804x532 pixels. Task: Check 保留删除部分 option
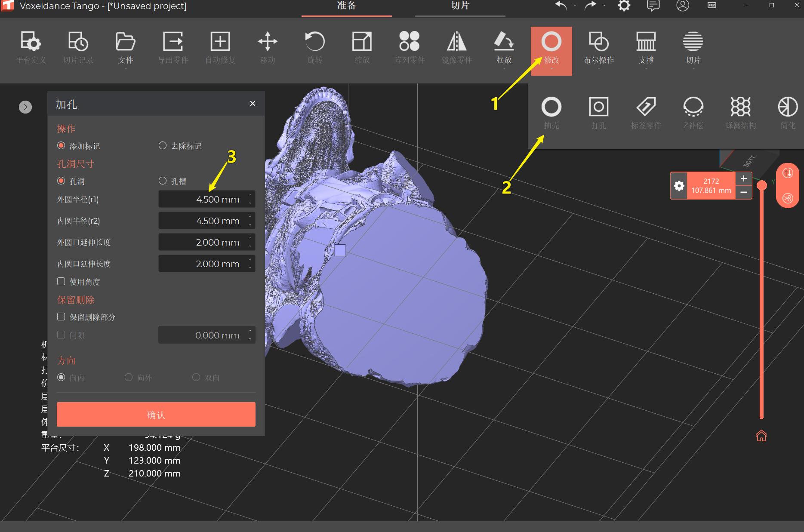(61, 317)
